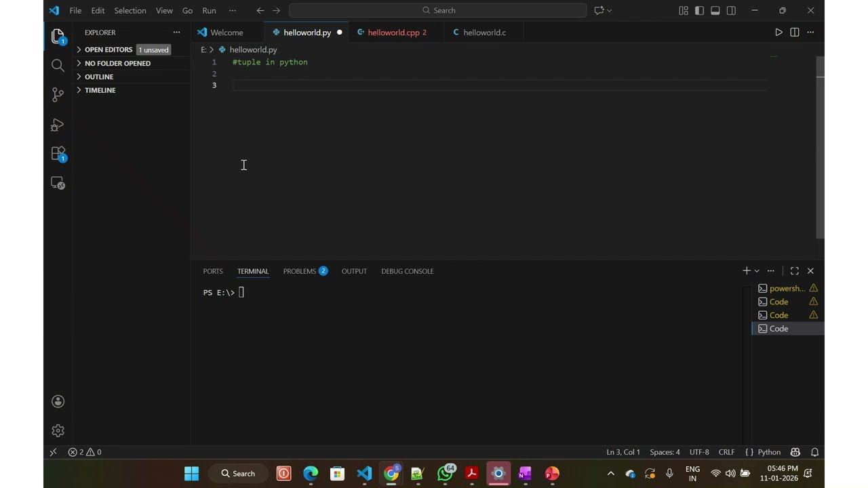This screenshot has width=868, height=488.
Task: Click the Run Python File play button
Action: click(x=778, y=32)
